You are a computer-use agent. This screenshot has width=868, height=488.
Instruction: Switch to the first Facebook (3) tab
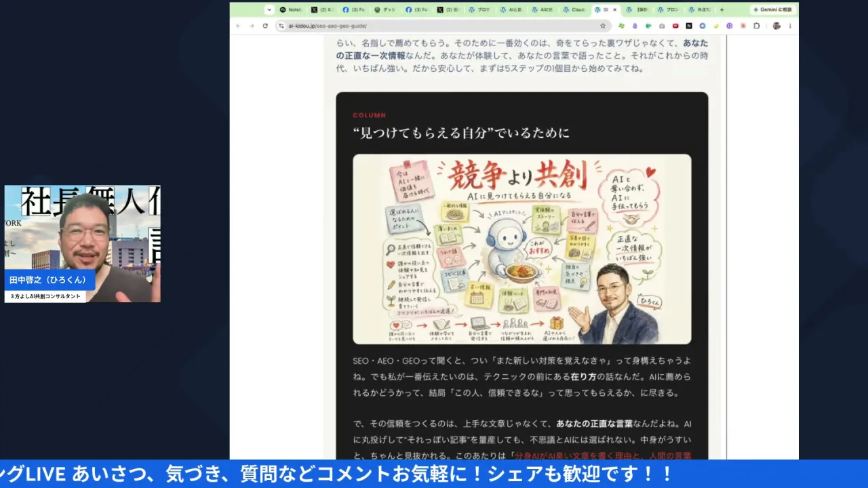pos(355,9)
